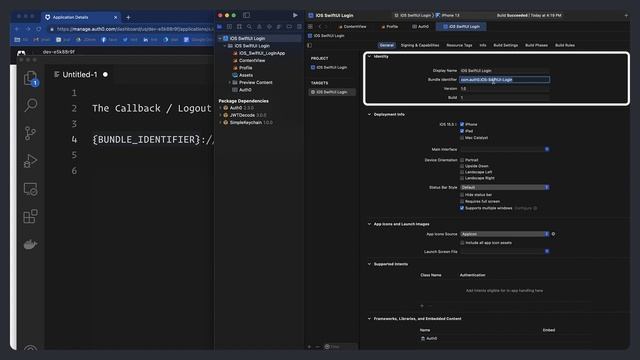Select the Untitled-1 tab in VS Code
640x360 pixels.
point(80,75)
